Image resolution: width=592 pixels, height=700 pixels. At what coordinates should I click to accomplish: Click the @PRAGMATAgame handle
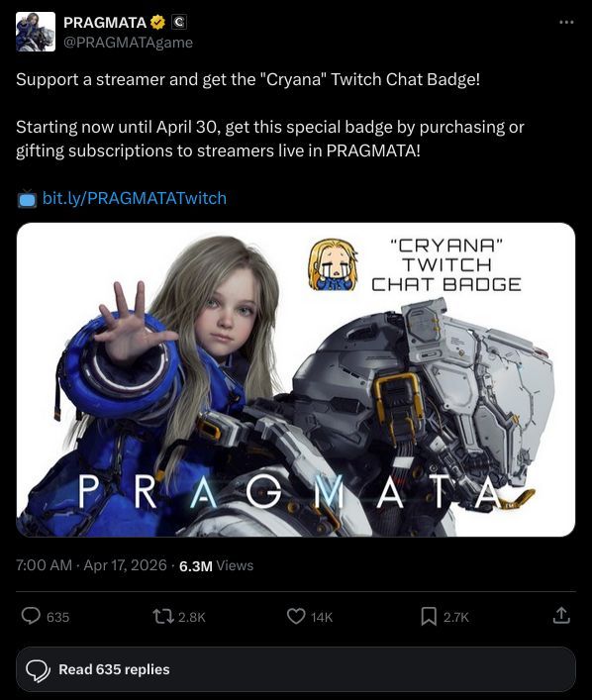tap(128, 43)
